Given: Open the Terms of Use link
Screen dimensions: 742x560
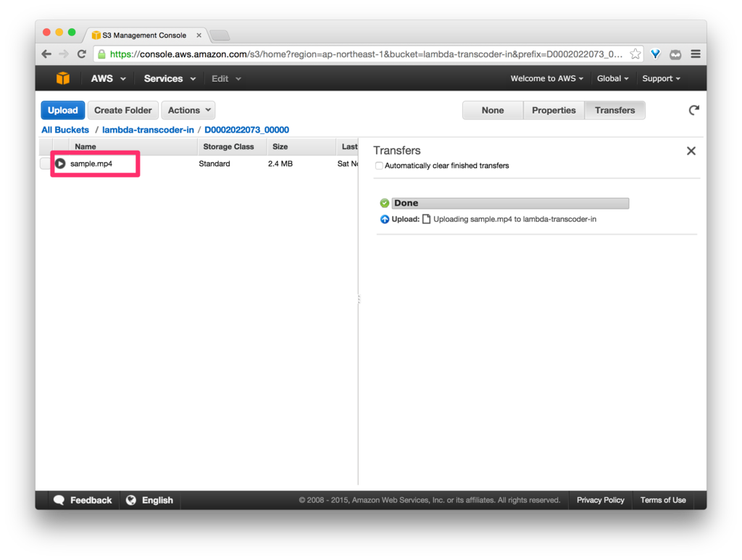Looking at the screenshot, I should point(663,500).
